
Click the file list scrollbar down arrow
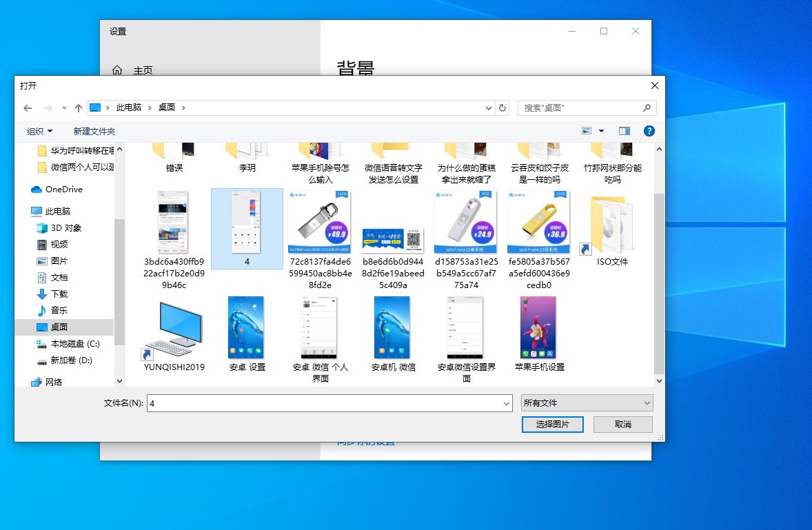659,381
